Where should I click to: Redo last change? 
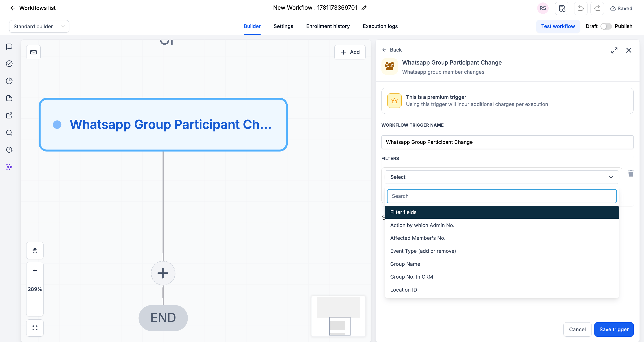597,8
